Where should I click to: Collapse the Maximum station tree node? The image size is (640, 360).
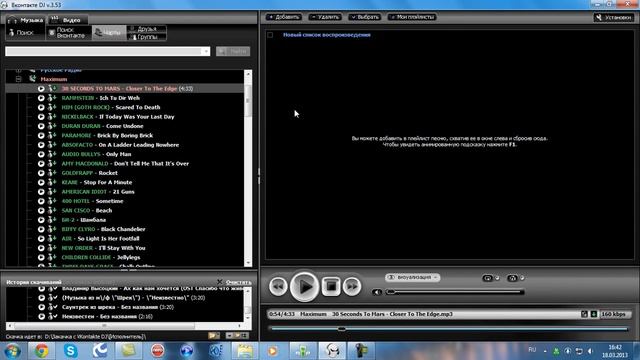(19, 79)
